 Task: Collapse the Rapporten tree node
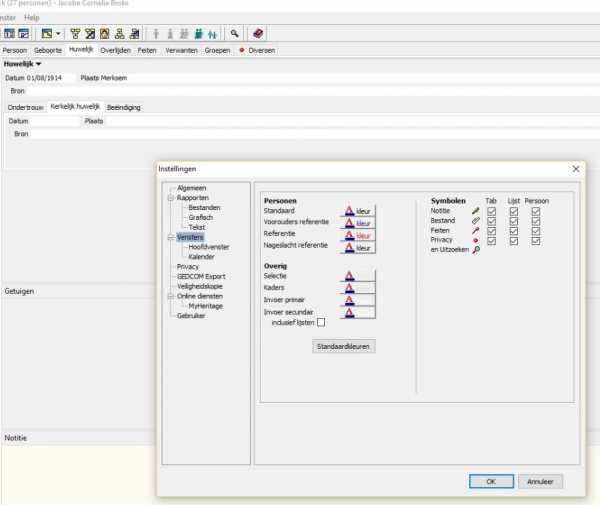(x=171, y=198)
